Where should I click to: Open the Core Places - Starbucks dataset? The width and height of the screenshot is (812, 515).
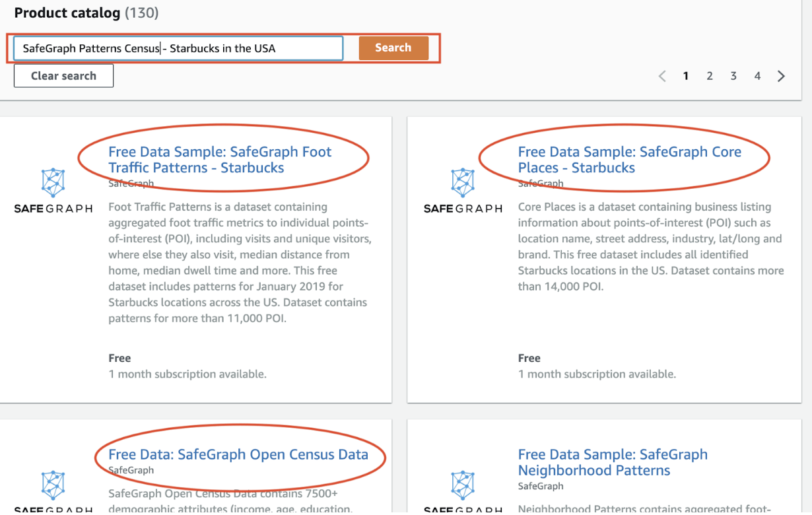630,159
